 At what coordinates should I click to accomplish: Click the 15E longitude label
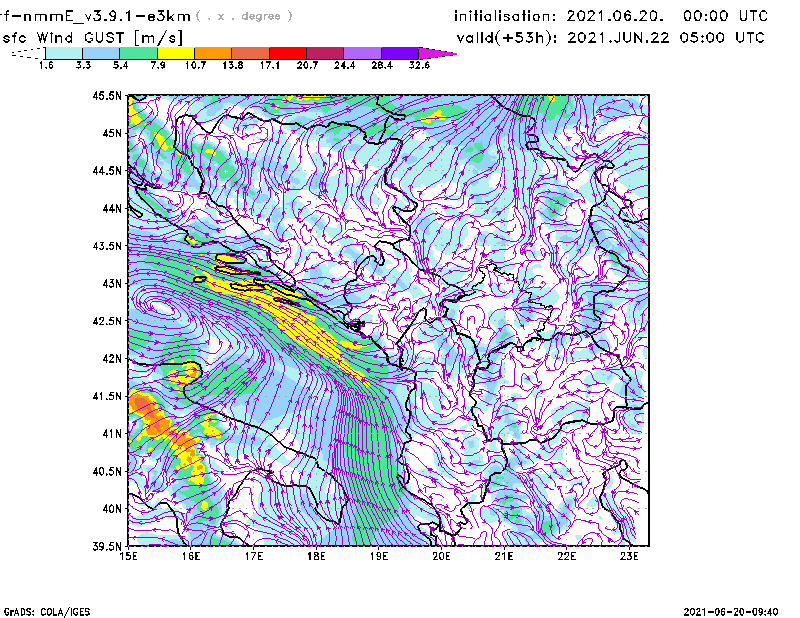click(128, 556)
